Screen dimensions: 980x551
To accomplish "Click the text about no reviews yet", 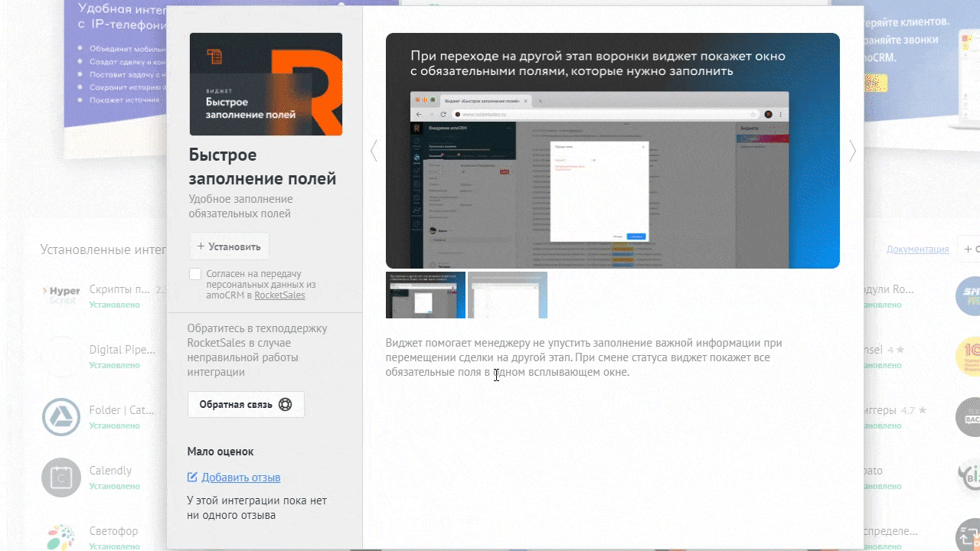I will tap(256, 507).
